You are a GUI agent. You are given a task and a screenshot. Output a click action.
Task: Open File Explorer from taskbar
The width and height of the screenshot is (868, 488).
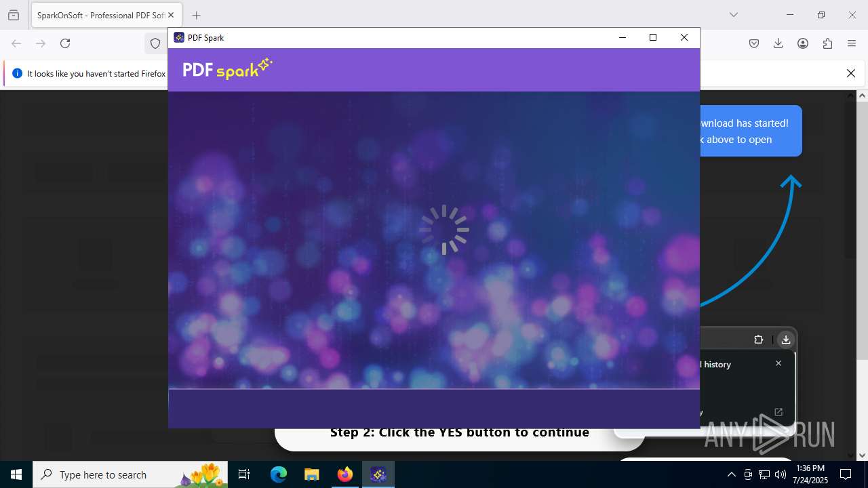pos(311,474)
